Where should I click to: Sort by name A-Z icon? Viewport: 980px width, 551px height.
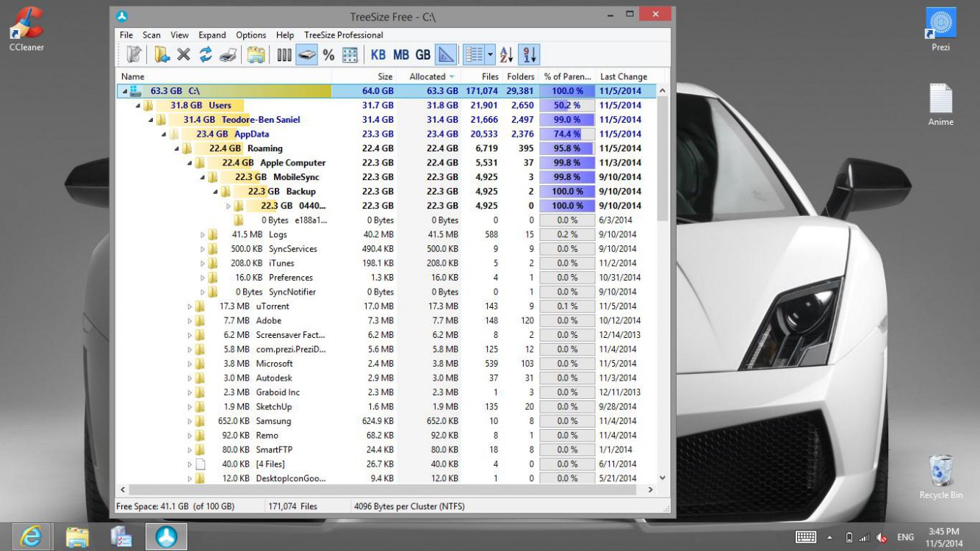click(x=507, y=54)
